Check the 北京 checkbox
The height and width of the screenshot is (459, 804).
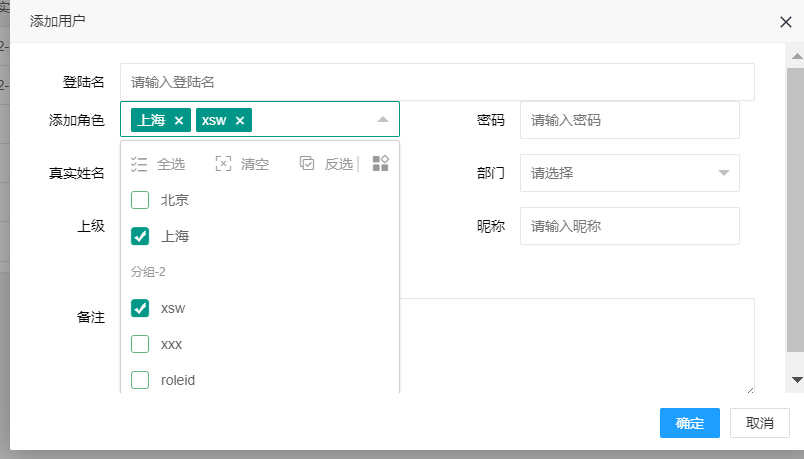tap(140, 200)
